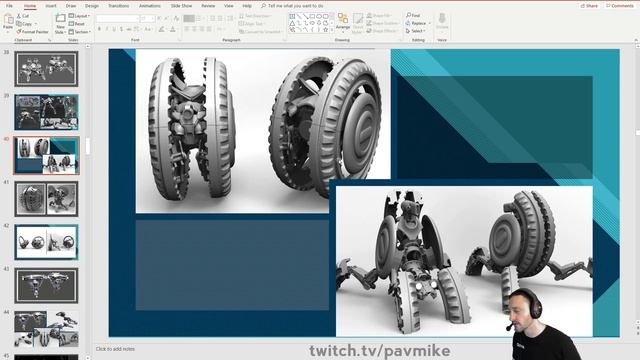This screenshot has height=360, width=640.
Task: Open the Select dropdown in Editing
Action: click(x=416, y=31)
